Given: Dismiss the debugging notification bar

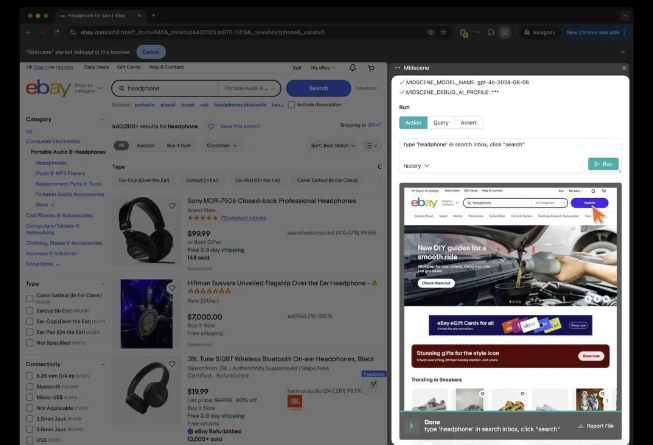Looking at the screenshot, I should (623, 52).
